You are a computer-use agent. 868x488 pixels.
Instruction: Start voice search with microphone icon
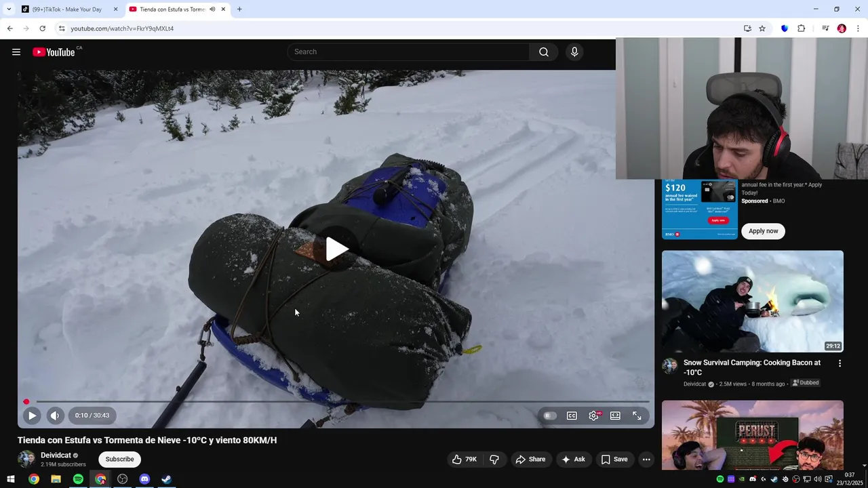(574, 52)
